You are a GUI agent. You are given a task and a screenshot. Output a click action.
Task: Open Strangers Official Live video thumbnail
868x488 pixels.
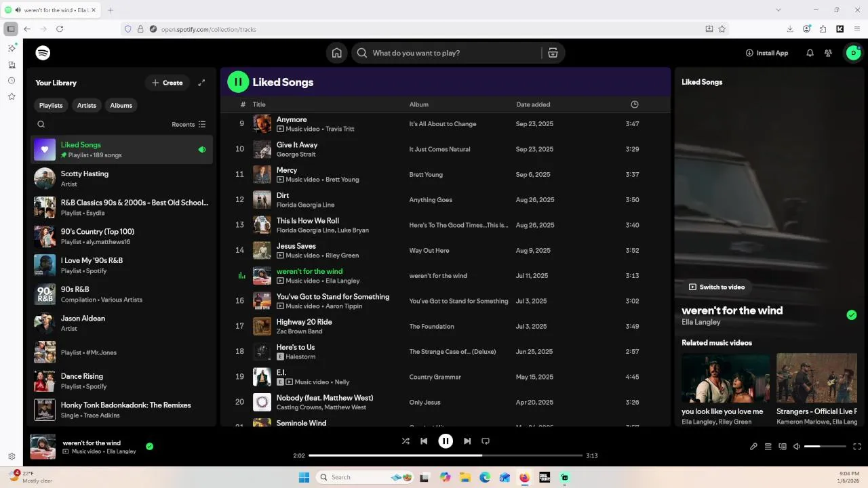[816, 378]
